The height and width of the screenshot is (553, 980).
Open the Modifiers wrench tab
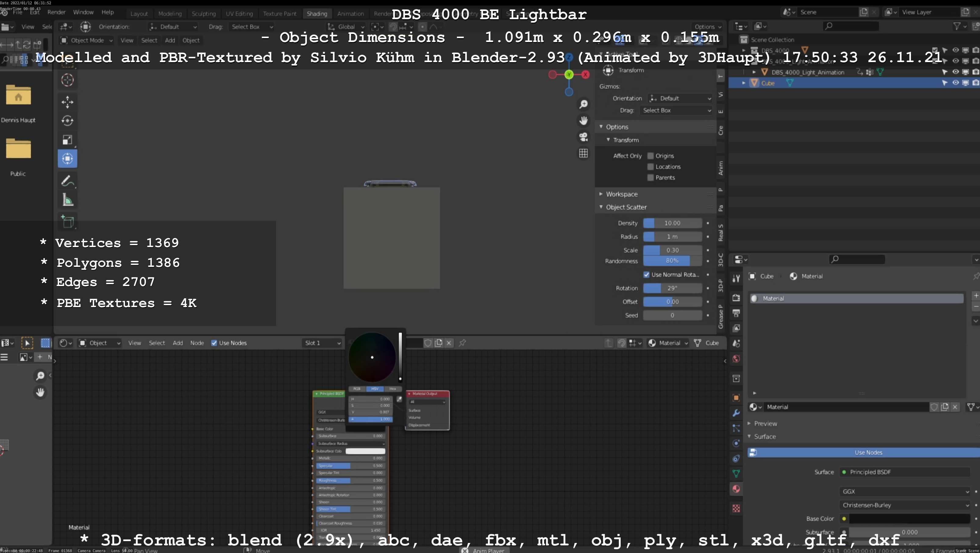[736, 413]
